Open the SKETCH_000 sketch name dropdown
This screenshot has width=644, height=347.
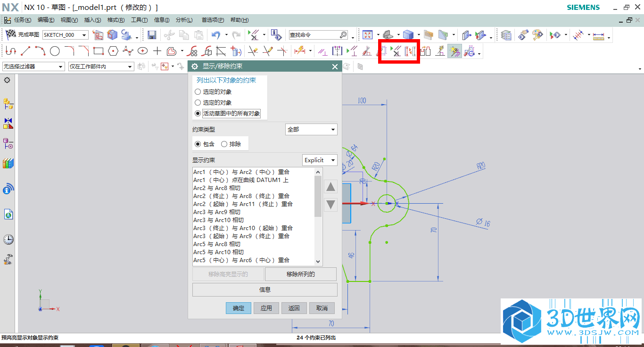[x=65, y=35]
